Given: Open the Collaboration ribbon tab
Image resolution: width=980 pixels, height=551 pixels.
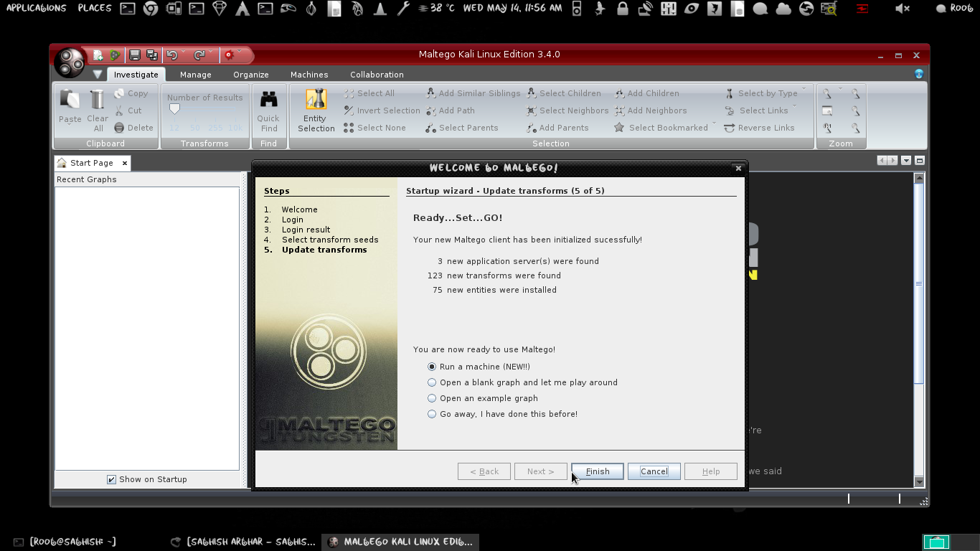Looking at the screenshot, I should (x=377, y=75).
